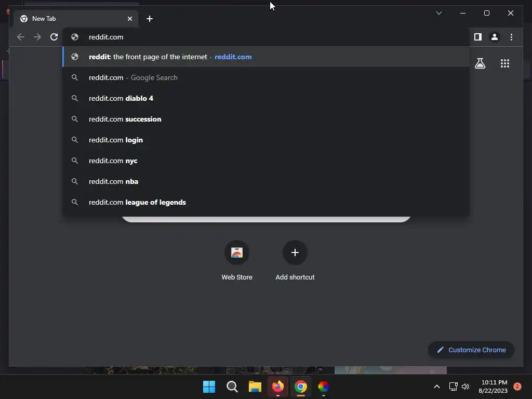
Task: Select the New Tab tab
Action: pyautogui.click(x=76, y=19)
